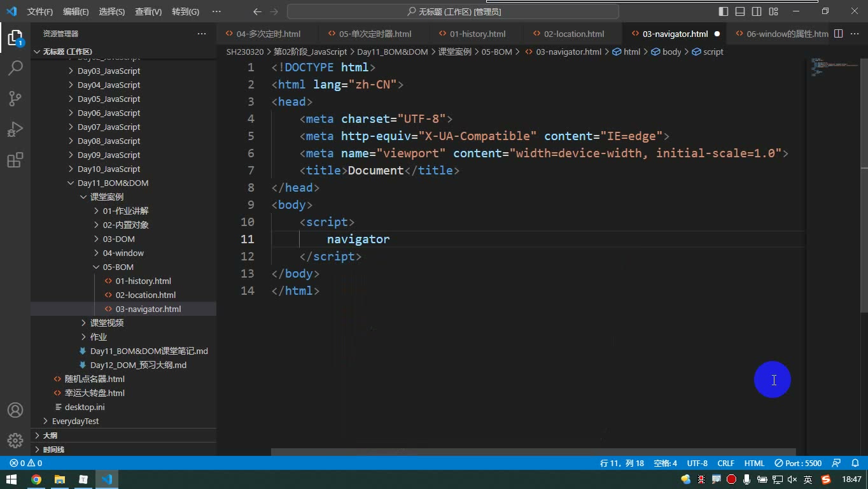Open Explorer panel more actions ellipsis
Screen dimensions: 868x489
(x=202, y=34)
